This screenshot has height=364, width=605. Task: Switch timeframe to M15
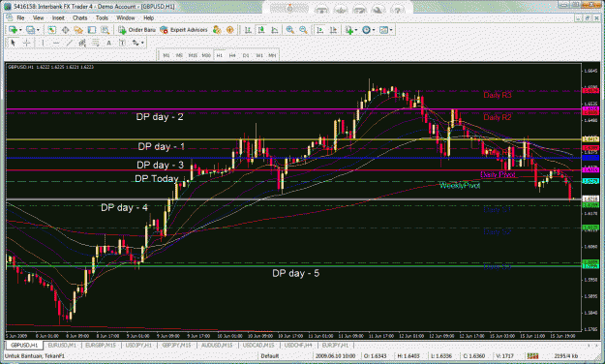[193, 55]
